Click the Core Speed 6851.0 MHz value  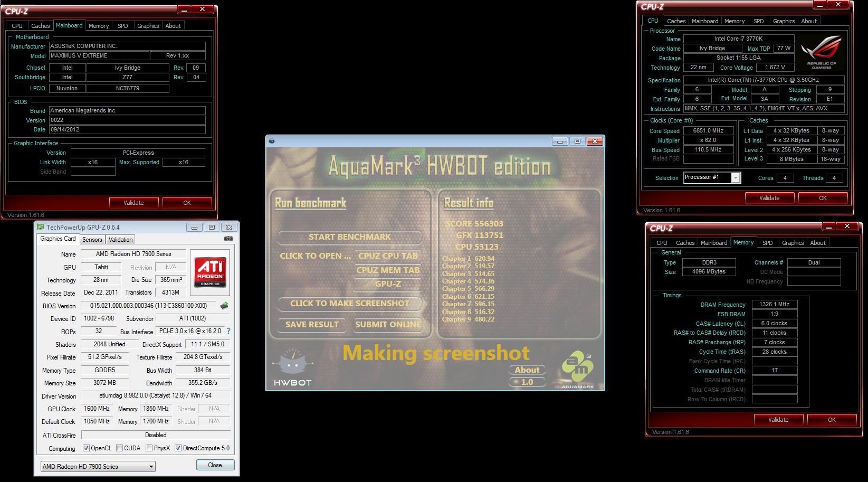tap(708, 131)
